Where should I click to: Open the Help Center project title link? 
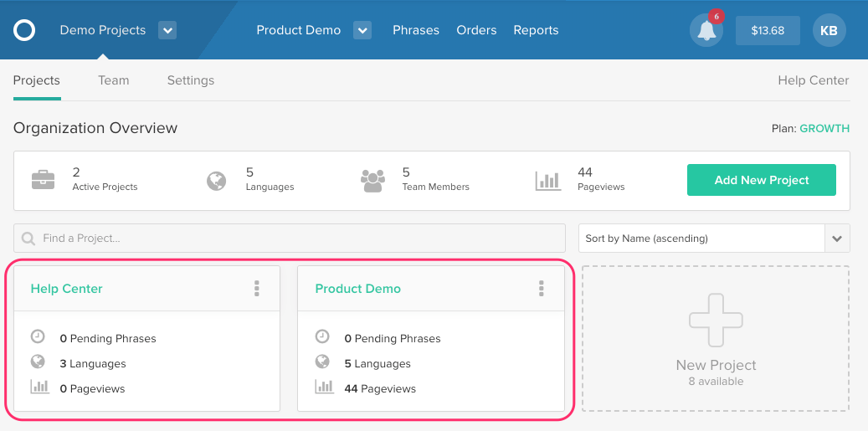(66, 289)
